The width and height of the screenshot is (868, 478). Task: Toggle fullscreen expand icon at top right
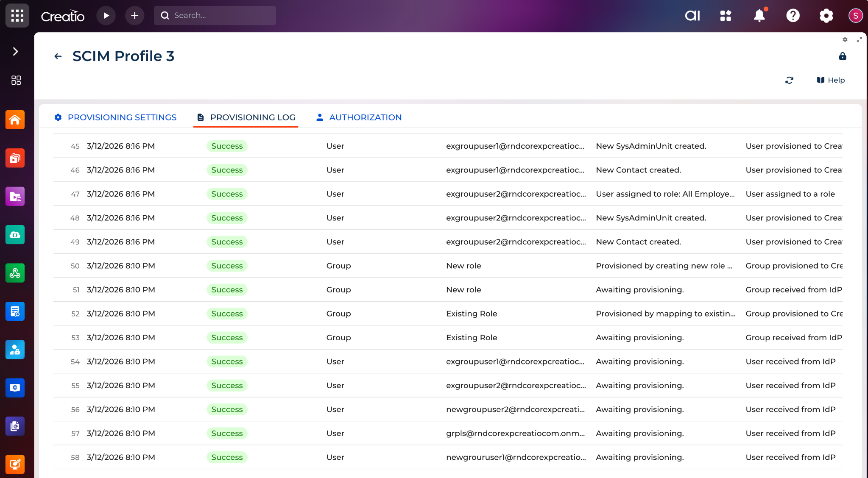(859, 39)
